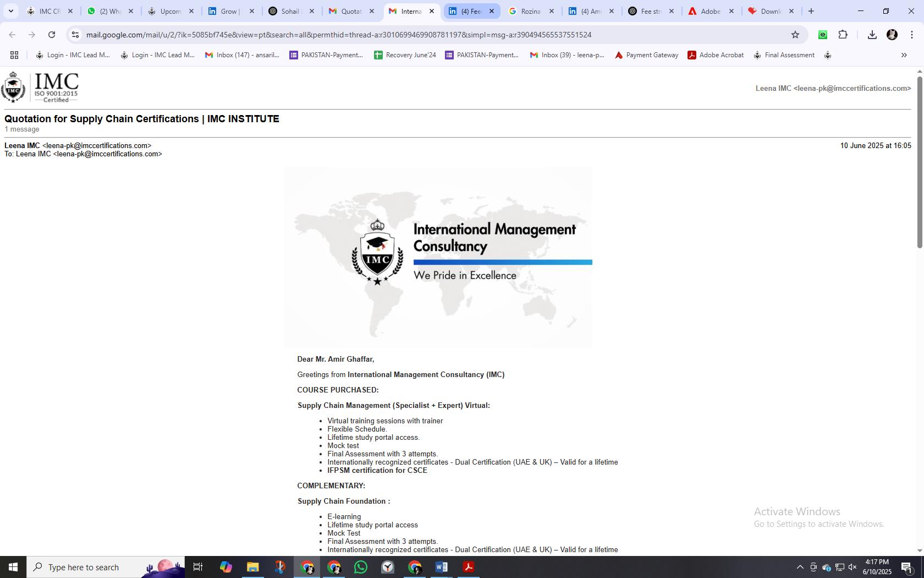Open File Explorer from the taskbar

coord(252,567)
